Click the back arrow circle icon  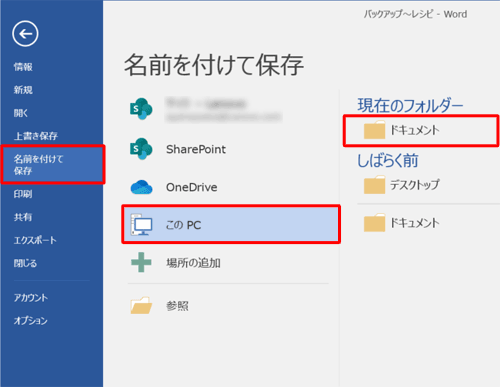point(25,34)
